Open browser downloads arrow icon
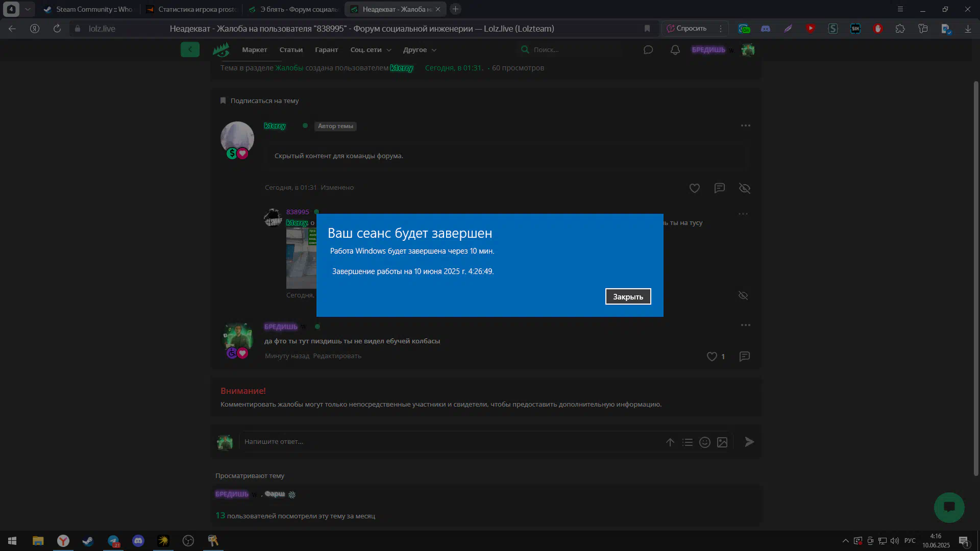 click(x=968, y=29)
